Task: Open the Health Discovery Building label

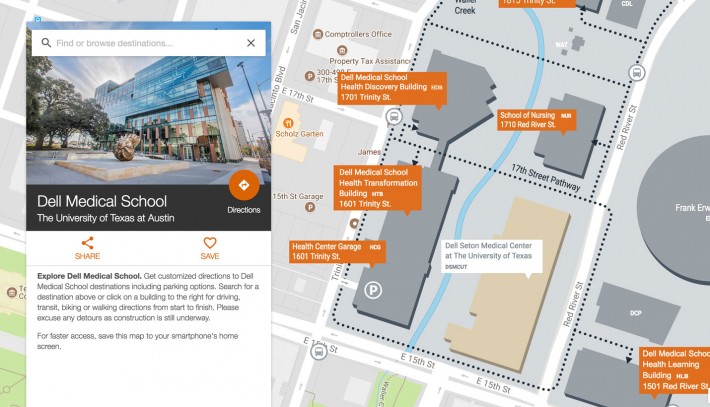Action: coord(391,88)
